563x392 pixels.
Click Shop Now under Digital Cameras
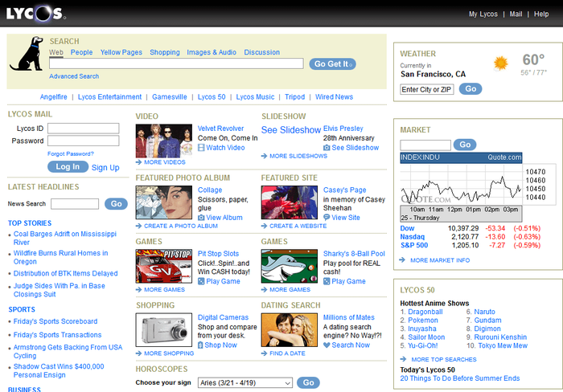217,345
